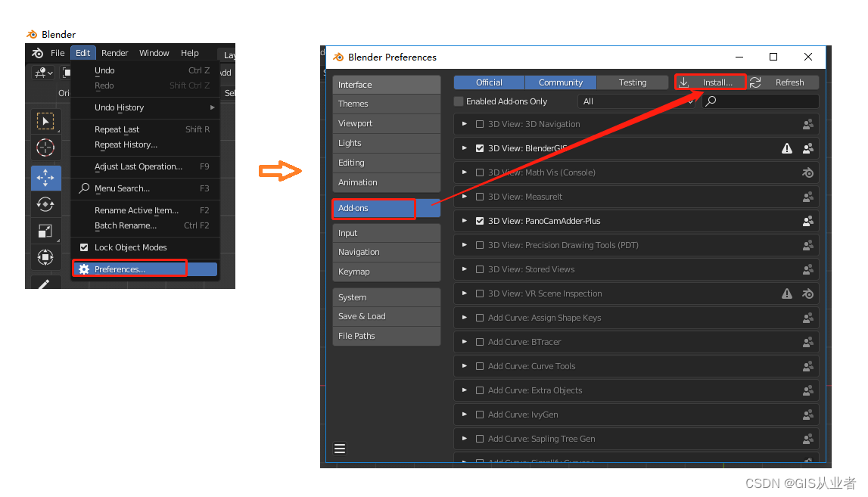The height and width of the screenshot is (497, 868).
Task: Open the Themes preferences section
Action: (x=387, y=104)
